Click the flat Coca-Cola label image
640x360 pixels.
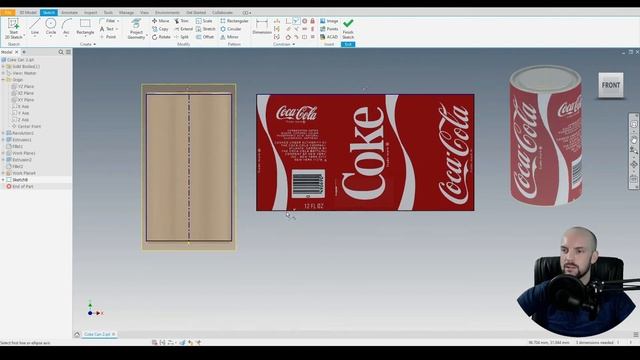[365, 153]
